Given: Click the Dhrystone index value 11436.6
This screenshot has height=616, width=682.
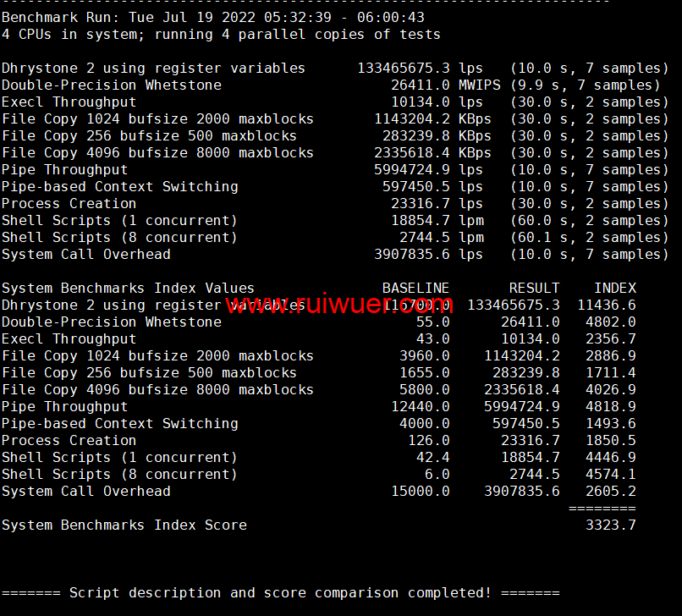Looking at the screenshot, I should [606, 305].
